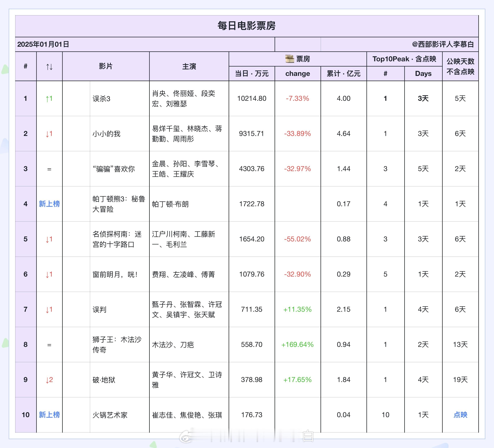Click the 19天 release days for 破·地狱
Screen dimensions: 494x448
coord(460,380)
